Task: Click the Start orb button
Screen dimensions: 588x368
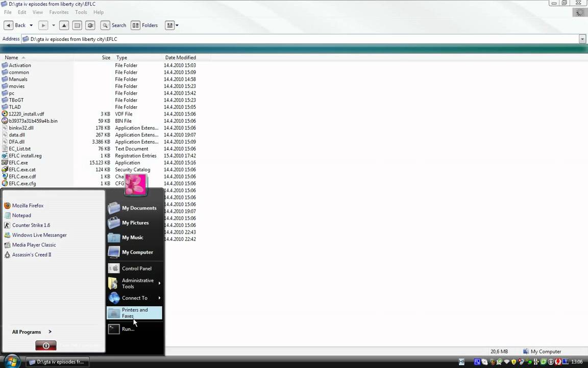Action: [x=12, y=361]
